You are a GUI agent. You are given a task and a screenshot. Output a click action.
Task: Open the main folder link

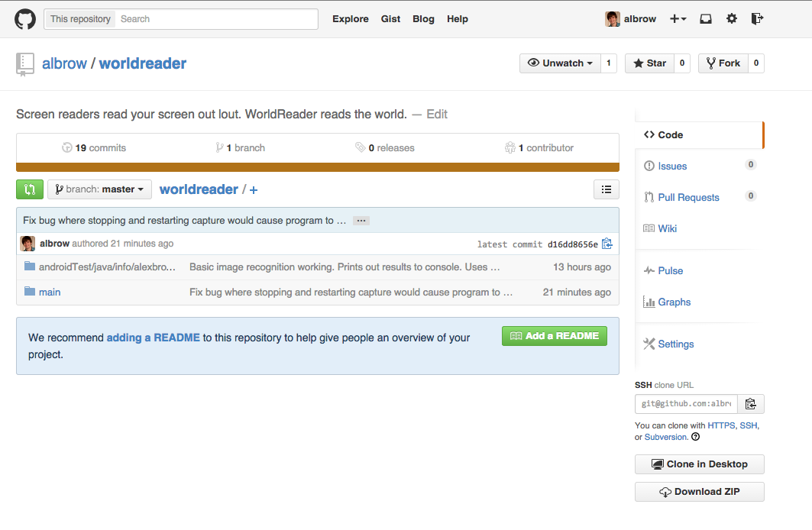[50, 292]
